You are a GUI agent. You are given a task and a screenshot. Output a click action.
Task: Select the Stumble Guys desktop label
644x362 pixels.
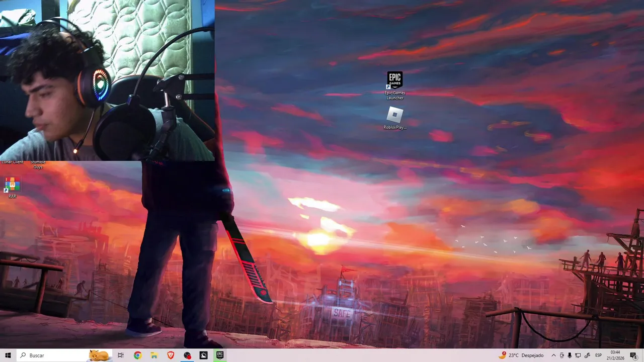[x=38, y=164]
